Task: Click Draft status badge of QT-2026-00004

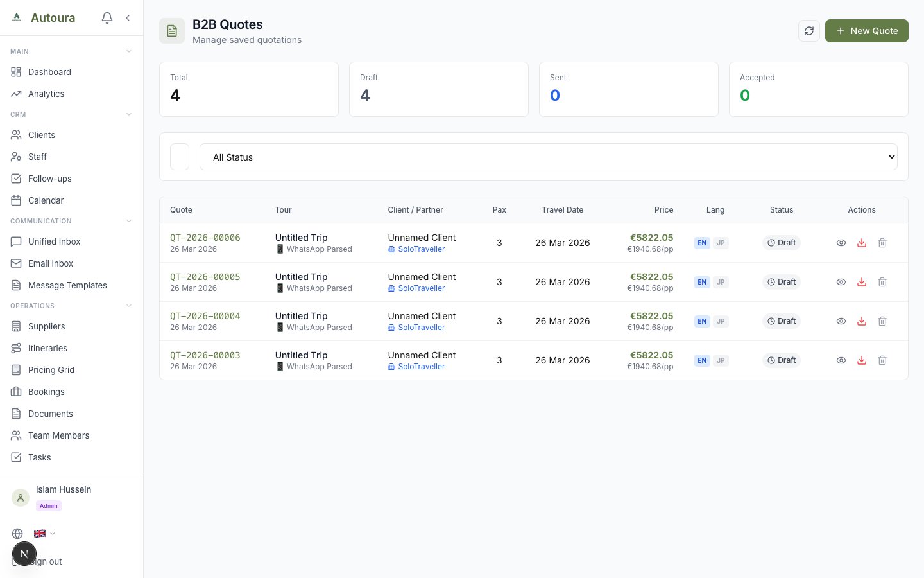Action: pos(782,321)
